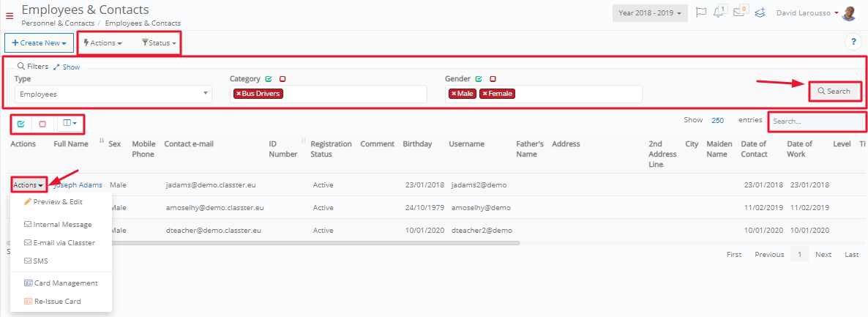This screenshot has height=317, width=868.
Task: Click birthday 24/10/1979 cell
Action: [x=424, y=208]
